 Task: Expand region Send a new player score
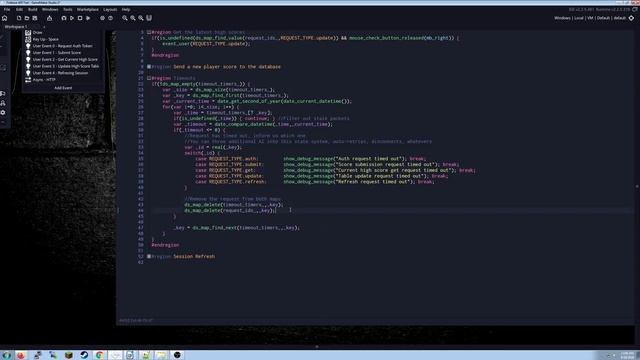pos(149,67)
